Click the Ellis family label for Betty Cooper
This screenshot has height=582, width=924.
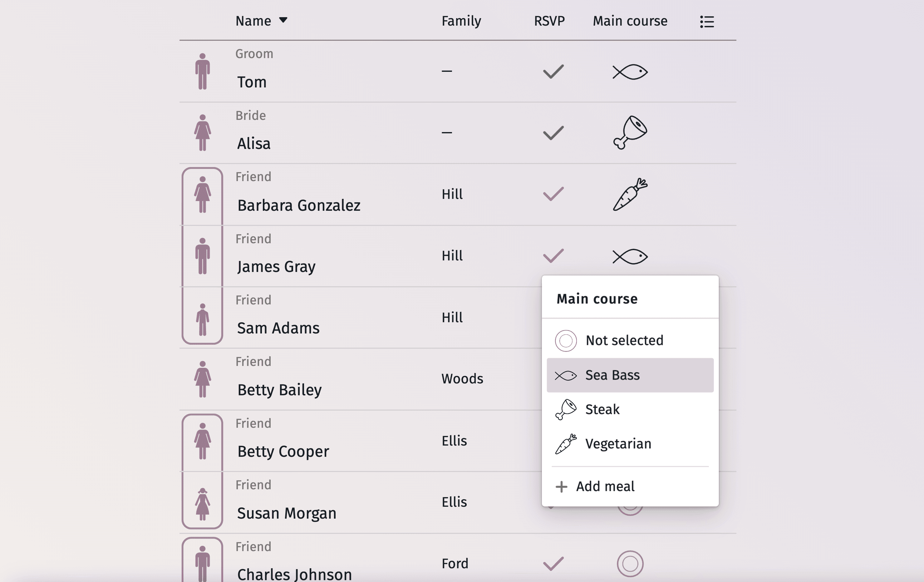click(455, 440)
